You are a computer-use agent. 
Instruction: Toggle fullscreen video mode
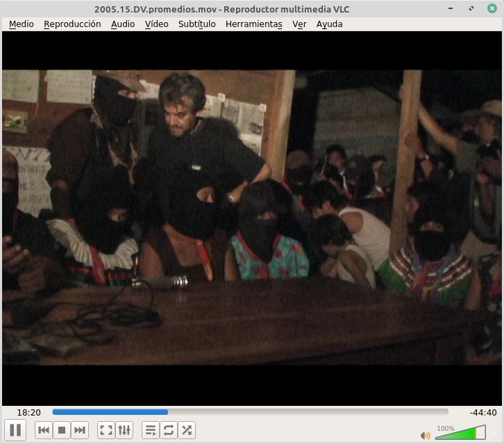[x=106, y=430]
